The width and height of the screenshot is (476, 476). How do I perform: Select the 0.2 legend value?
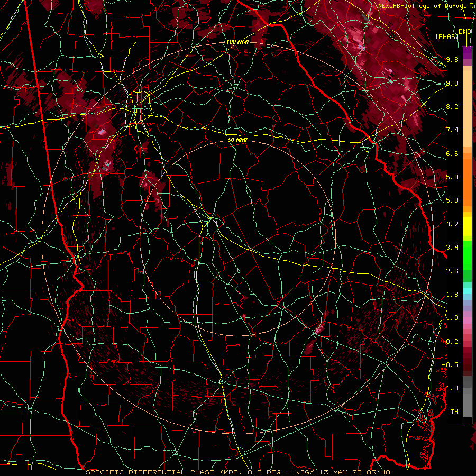(x=452, y=342)
